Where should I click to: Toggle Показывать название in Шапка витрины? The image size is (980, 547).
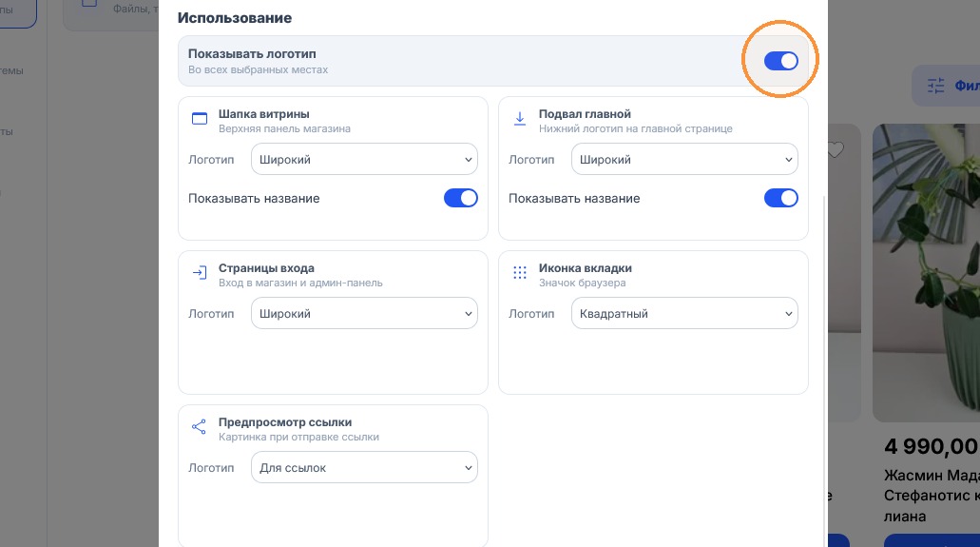pos(461,198)
